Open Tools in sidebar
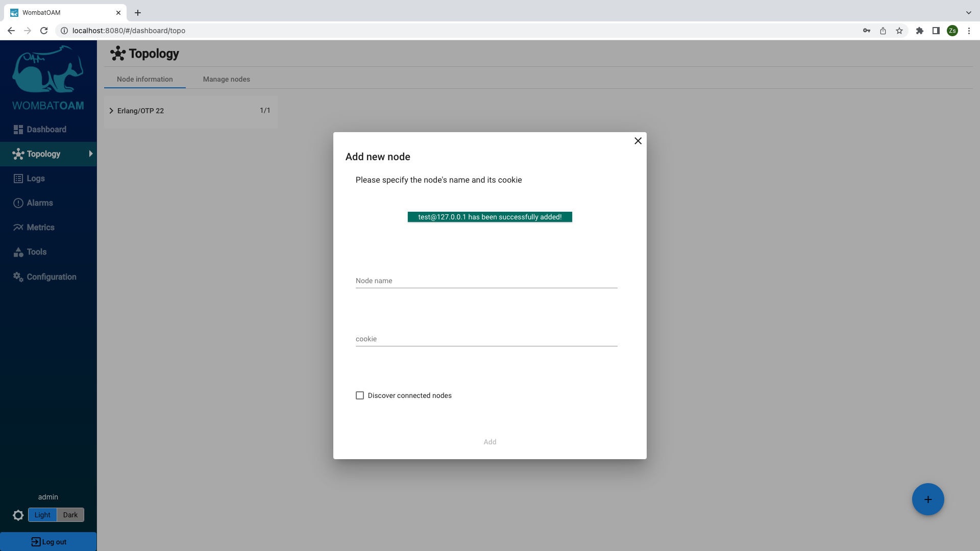The height and width of the screenshot is (551, 980). 48,252
